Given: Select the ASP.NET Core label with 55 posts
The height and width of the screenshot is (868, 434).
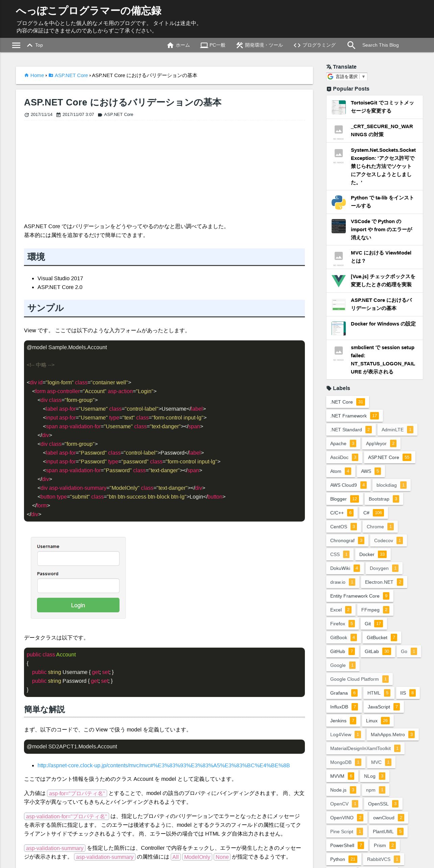Looking at the screenshot, I should point(389,457).
